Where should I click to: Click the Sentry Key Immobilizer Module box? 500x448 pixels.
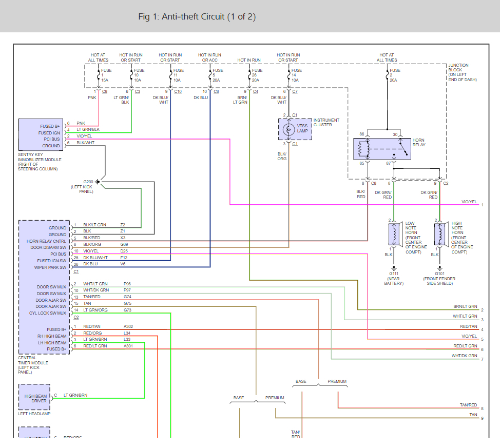(x=41, y=134)
